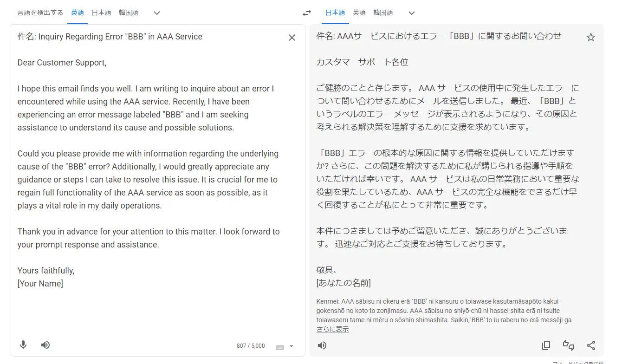622x364 pixels.
Task: Share the translated text
Action: point(591,345)
